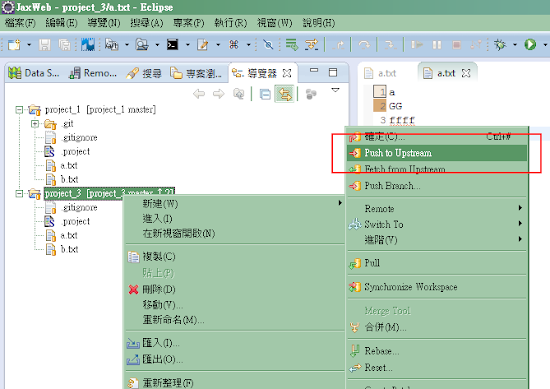
Task: Choose 重新命名(M)... in context menu
Action: click(235, 320)
